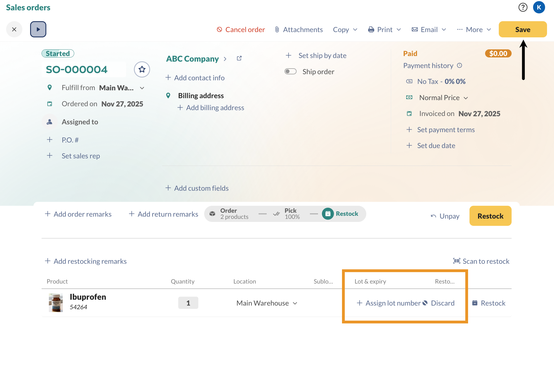Open Attachments via the paperclip icon
554x392 pixels.
pyautogui.click(x=277, y=29)
